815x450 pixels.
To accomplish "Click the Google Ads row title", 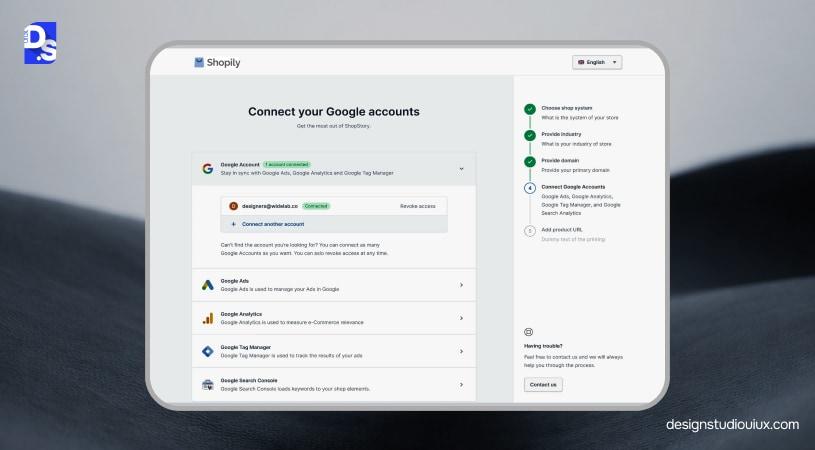I will (x=234, y=281).
